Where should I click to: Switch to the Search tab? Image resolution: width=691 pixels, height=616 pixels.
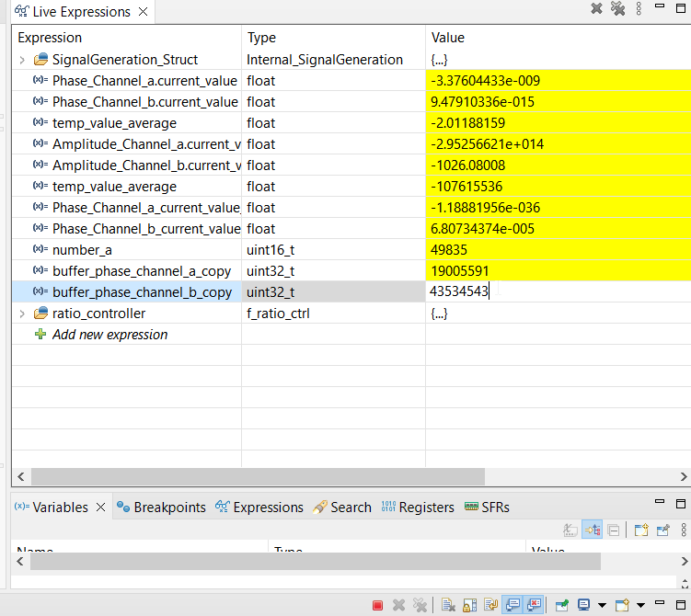(x=342, y=508)
